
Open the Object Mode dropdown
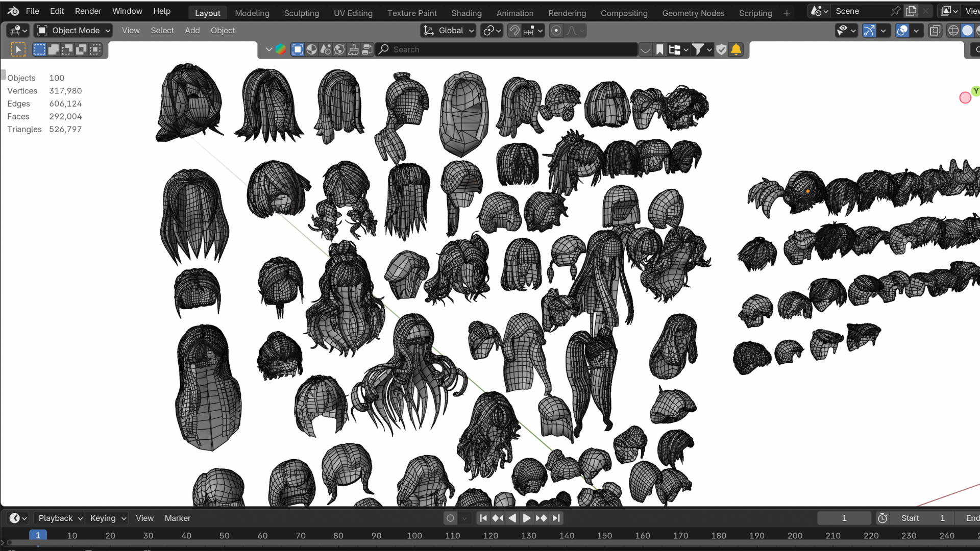point(73,31)
